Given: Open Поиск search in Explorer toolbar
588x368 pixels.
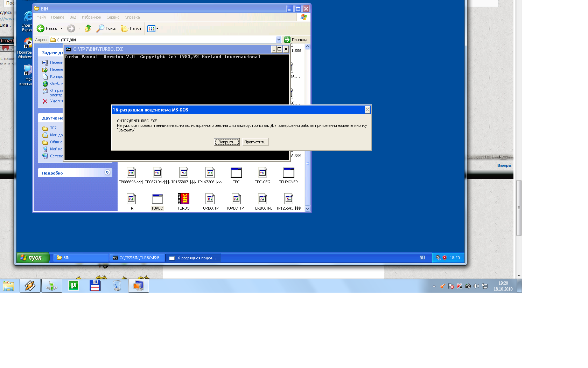Looking at the screenshot, I should click(106, 28).
